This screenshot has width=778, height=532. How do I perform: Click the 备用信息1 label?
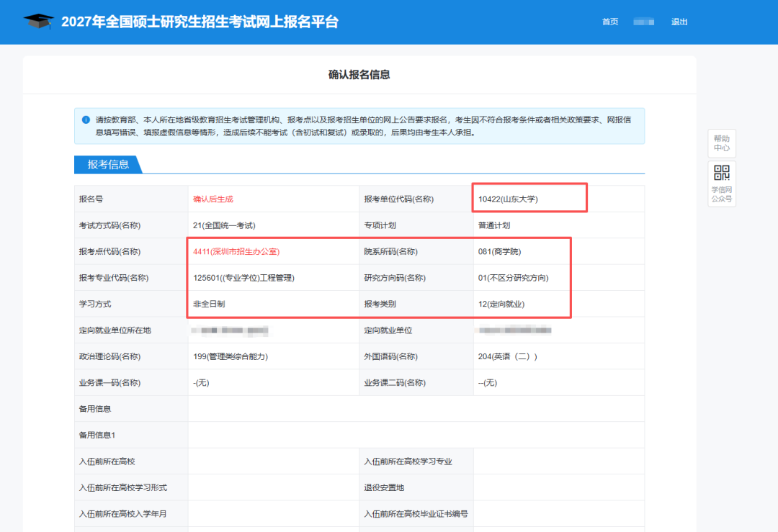(97, 436)
